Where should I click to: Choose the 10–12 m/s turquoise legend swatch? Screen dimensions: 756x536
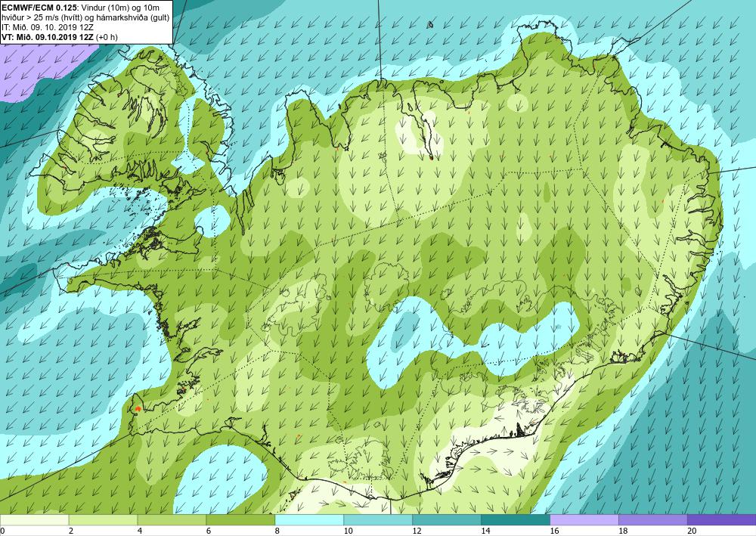378,520
